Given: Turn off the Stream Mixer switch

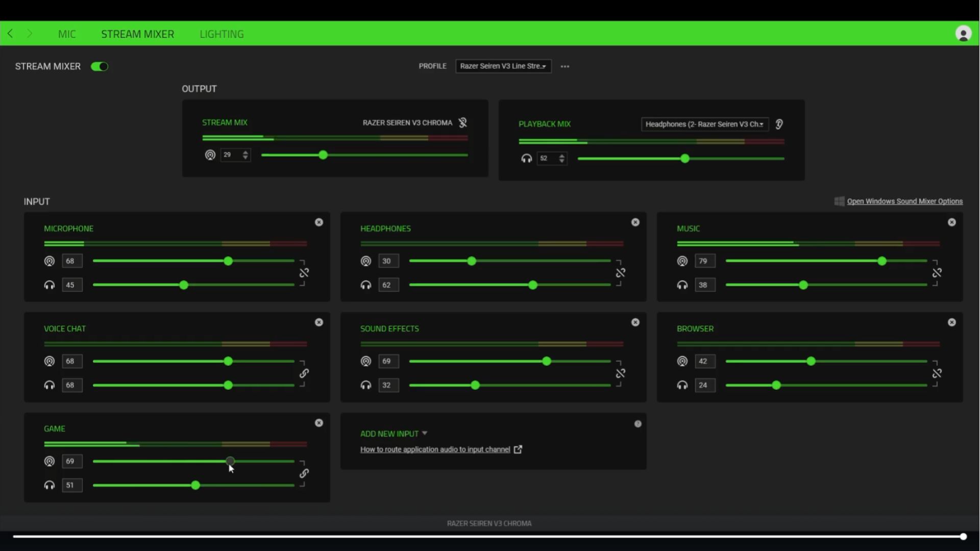Looking at the screenshot, I should pyautogui.click(x=100, y=66).
